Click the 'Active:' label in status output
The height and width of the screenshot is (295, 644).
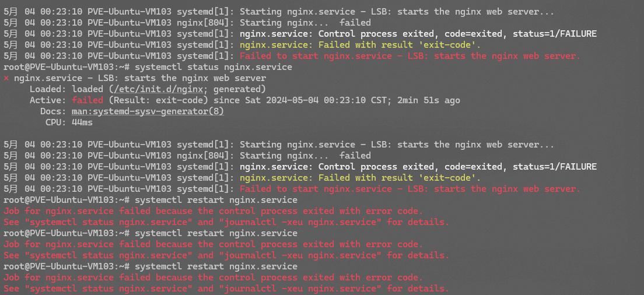click(48, 100)
